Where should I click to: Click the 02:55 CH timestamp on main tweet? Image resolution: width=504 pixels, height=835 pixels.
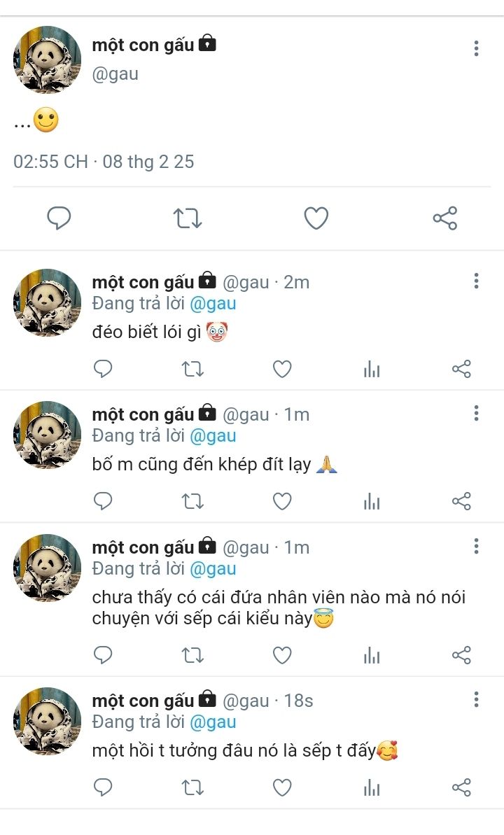tap(50, 162)
